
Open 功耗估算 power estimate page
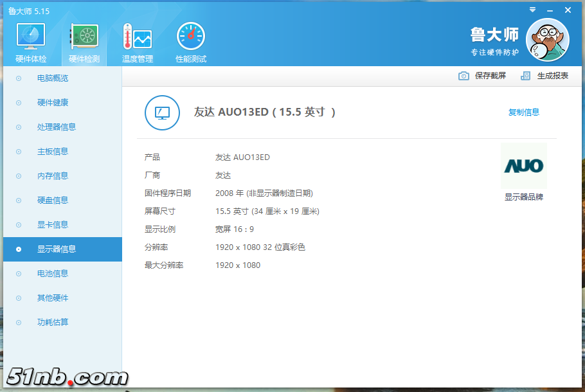53,323
